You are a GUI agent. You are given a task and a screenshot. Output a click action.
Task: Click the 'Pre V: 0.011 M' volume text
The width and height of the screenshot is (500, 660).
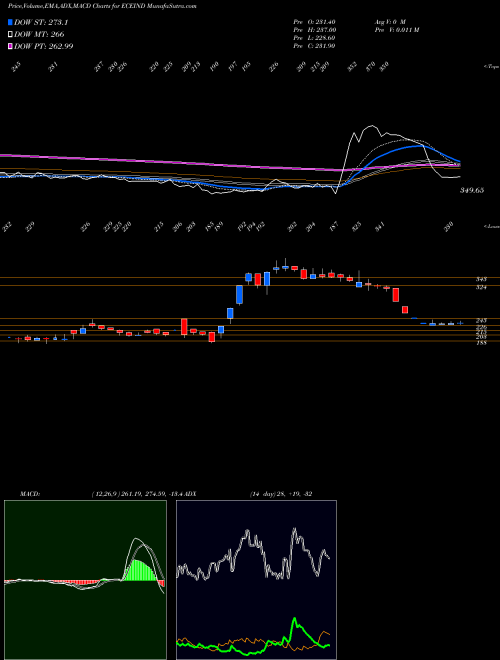[x=396, y=30]
